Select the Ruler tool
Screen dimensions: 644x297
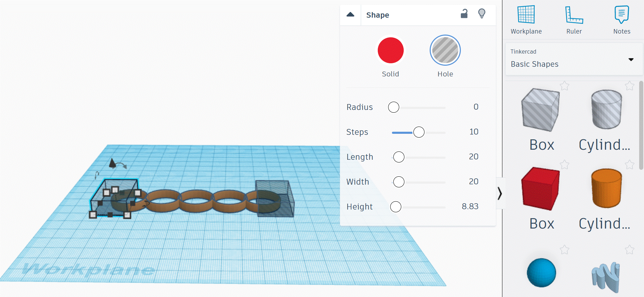pyautogui.click(x=574, y=20)
